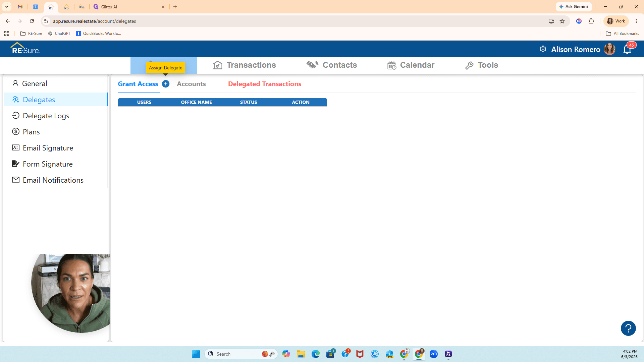Open the settings gear near Alison Romero
The width and height of the screenshot is (644, 362).
coord(543,49)
